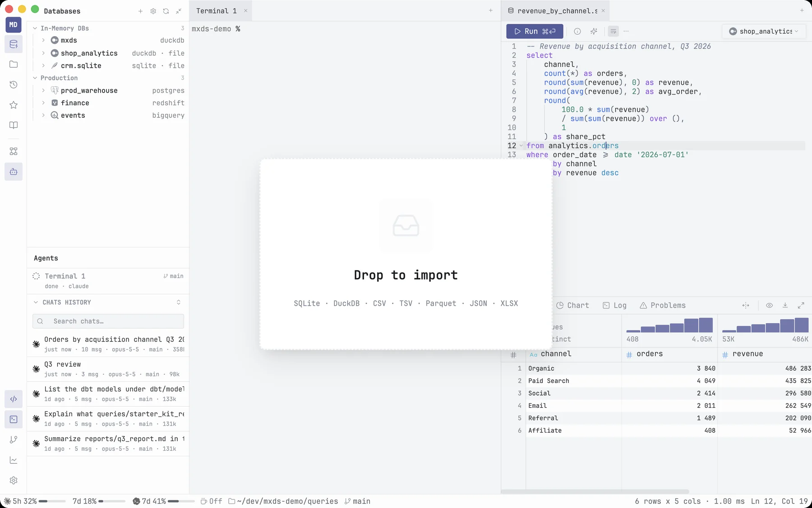
Task: Open Databases panel settings gear
Action: [153, 11]
